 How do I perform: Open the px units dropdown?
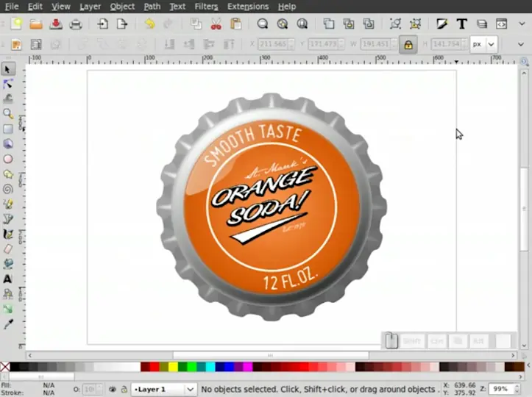483,45
